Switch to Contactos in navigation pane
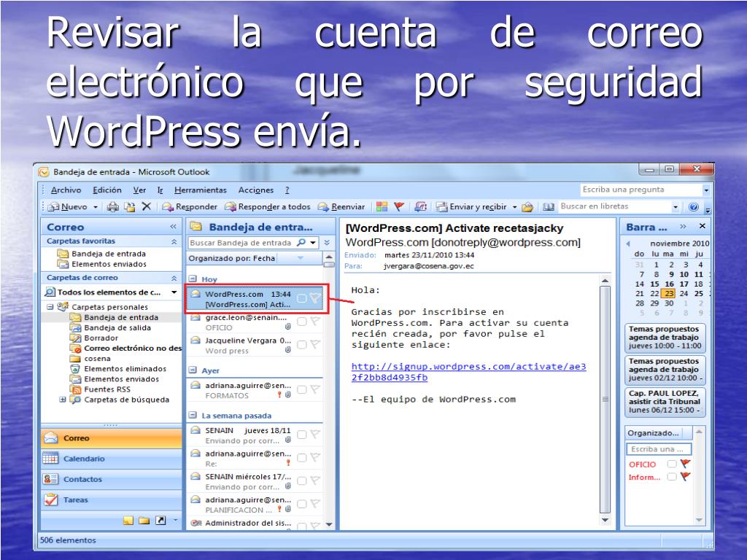The height and width of the screenshot is (560, 747). [112, 479]
